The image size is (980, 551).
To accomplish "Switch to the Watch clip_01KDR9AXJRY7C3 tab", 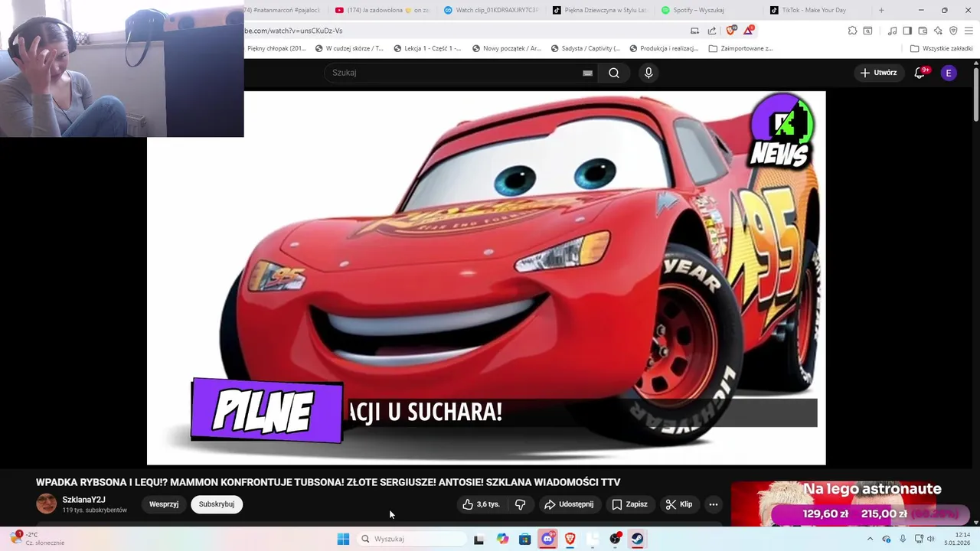I will tap(492, 10).
